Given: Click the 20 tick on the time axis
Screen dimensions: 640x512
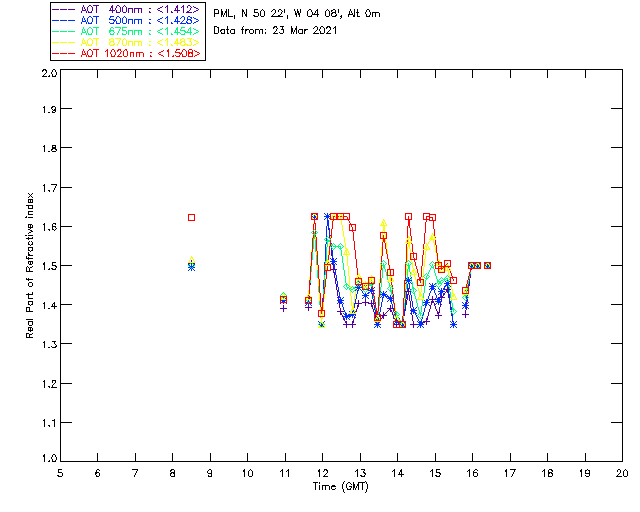Looking at the screenshot, I should [622, 473].
